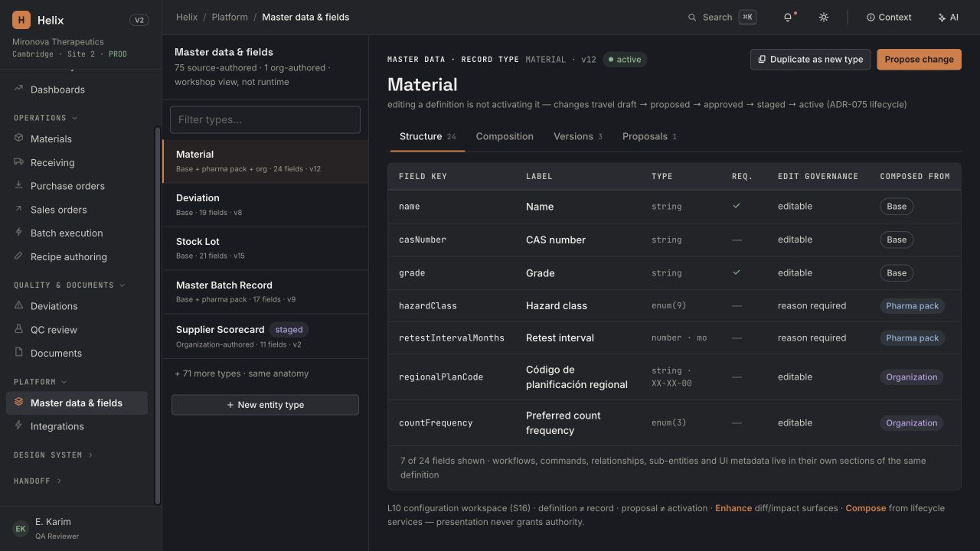
Task: Click the Materials cube icon in sidebar
Action: coord(19,139)
